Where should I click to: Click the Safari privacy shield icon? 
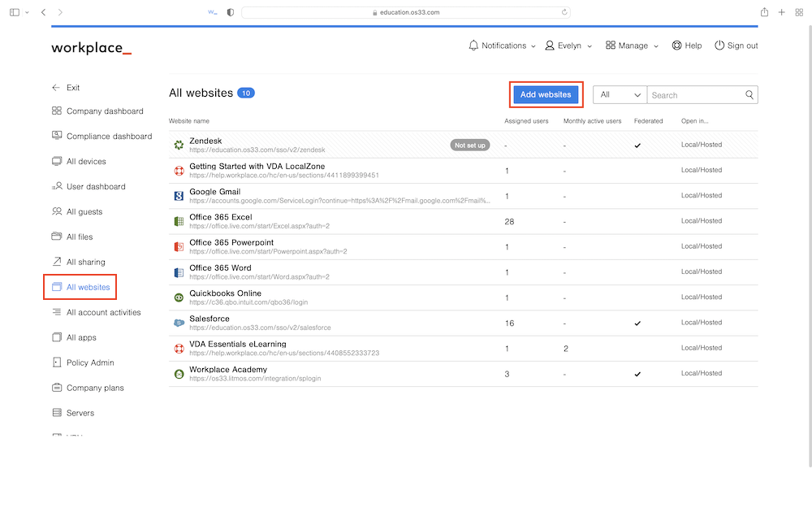pos(231,12)
